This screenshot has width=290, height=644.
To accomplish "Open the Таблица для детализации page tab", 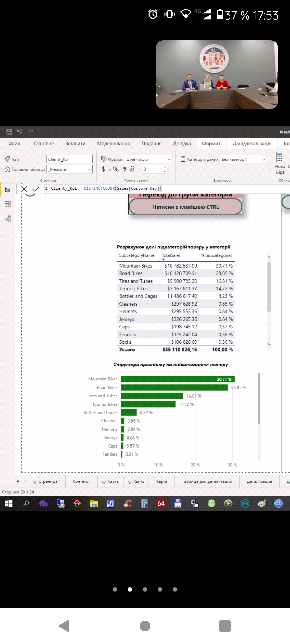I will 207,481.
